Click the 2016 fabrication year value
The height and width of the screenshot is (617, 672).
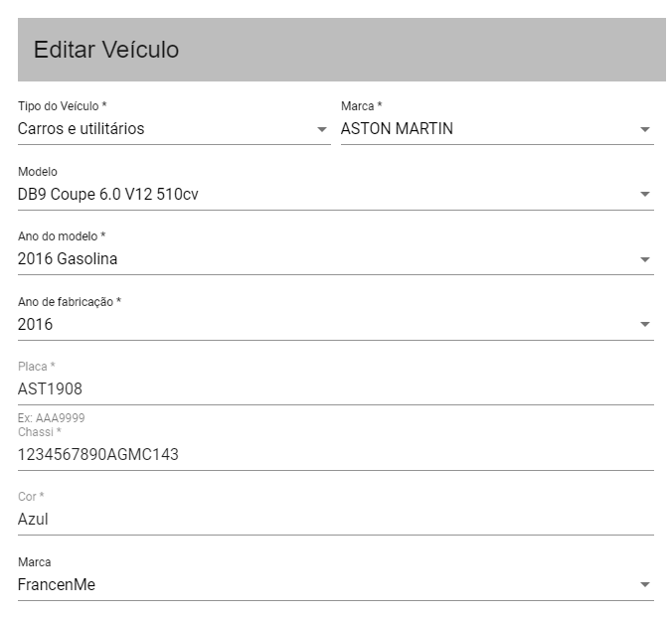(35, 324)
